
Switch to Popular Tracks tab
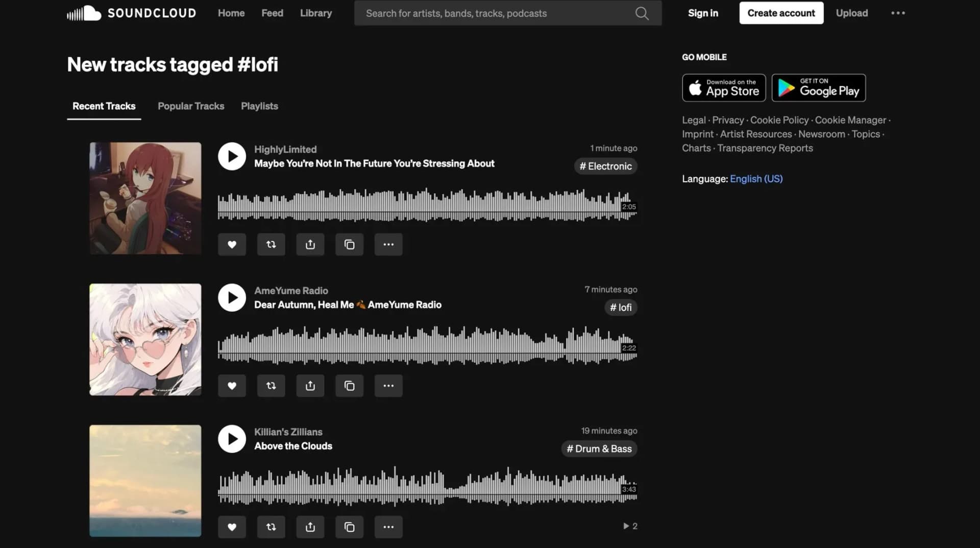click(191, 106)
